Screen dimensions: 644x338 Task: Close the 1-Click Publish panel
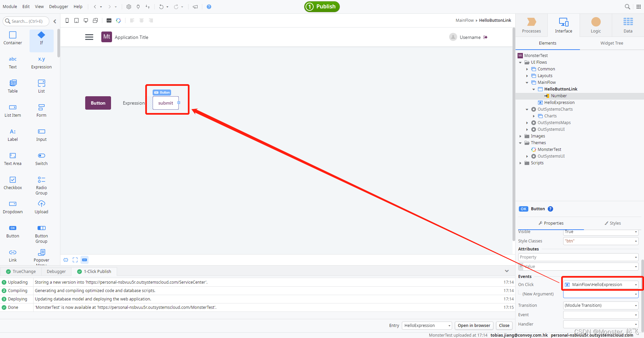click(x=504, y=326)
